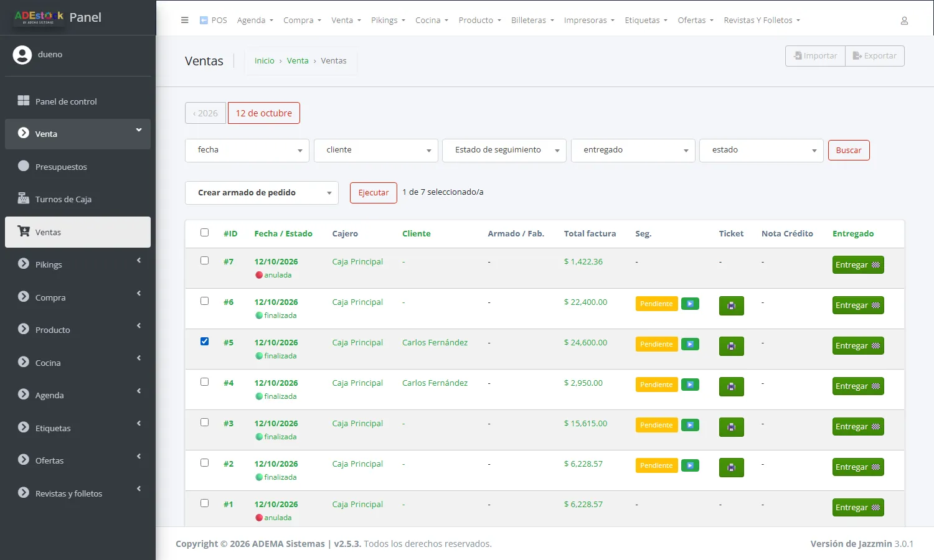
Task: Click the yellow Pendiente badge for sale #4
Action: [x=656, y=385]
